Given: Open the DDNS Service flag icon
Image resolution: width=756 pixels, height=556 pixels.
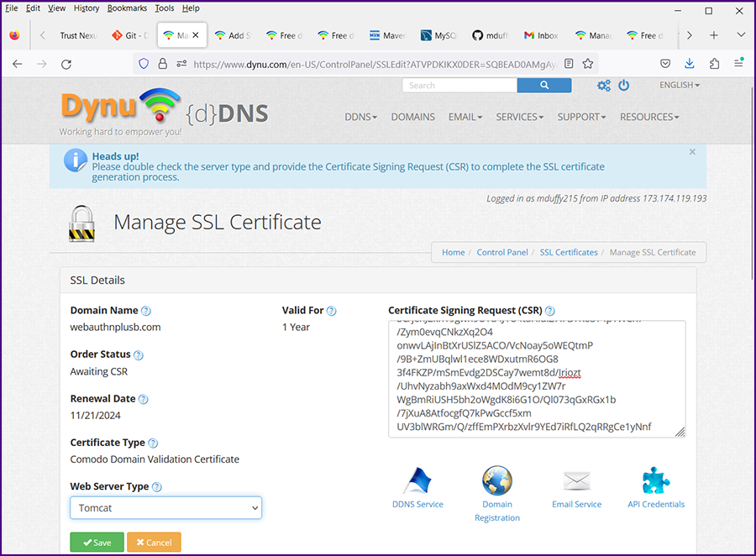Looking at the screenshot, I should (x=417, y=480).
